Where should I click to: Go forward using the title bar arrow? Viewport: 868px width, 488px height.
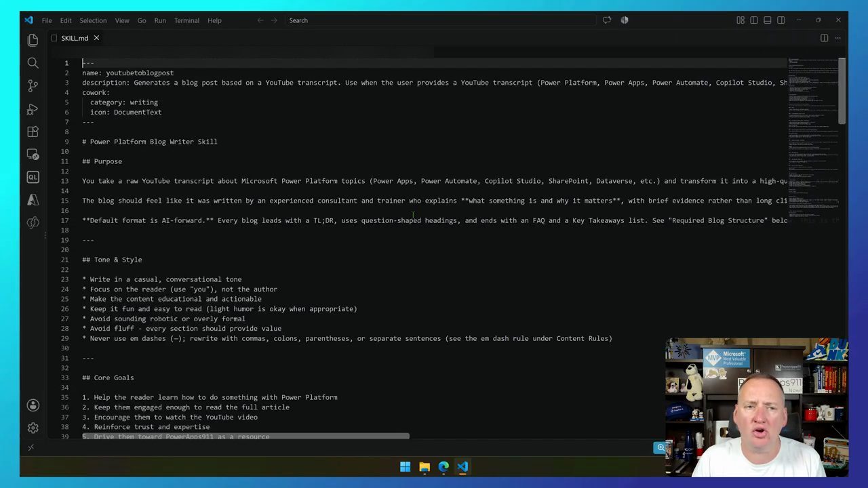coord(274,20)
